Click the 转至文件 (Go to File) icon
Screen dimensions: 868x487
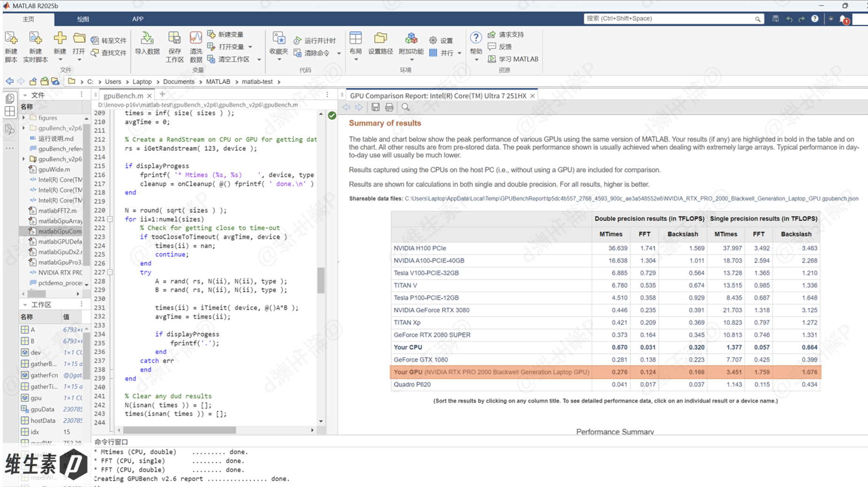click(95, 40)
